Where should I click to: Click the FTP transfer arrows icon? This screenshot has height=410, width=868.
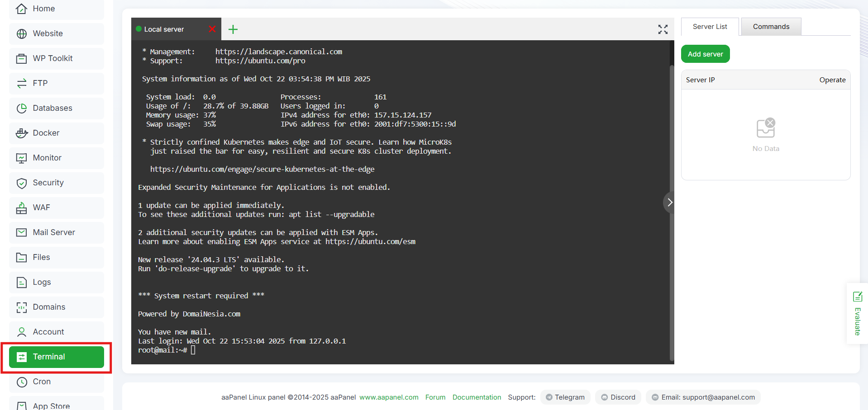point(21,83)
